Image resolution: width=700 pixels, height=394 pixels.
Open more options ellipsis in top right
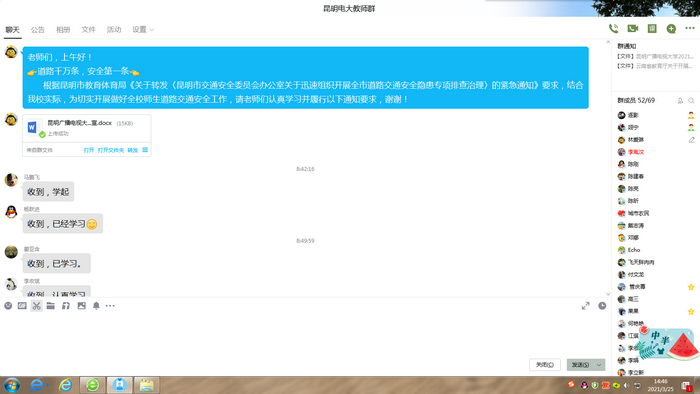click(690, 28)
